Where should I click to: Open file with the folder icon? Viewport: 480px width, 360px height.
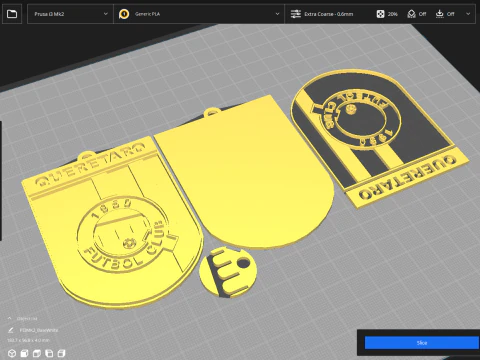coord(12,14)
